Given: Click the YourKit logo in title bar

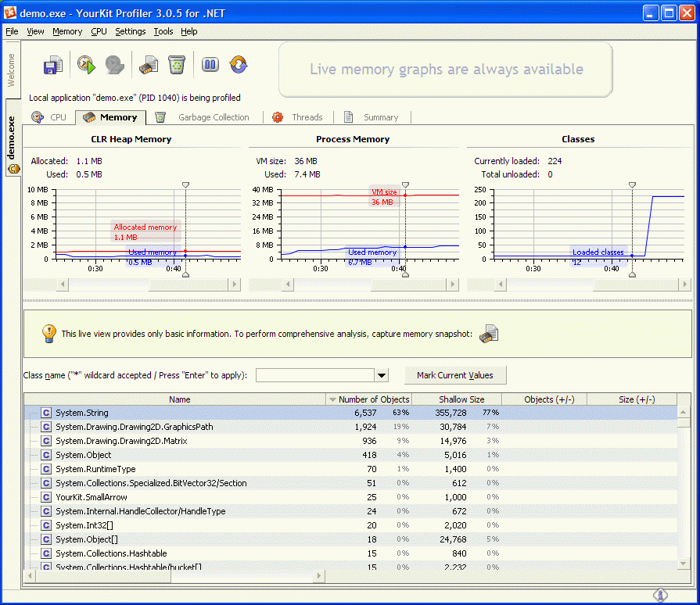Looking at the screenshot, I should [x=10, y=13].
